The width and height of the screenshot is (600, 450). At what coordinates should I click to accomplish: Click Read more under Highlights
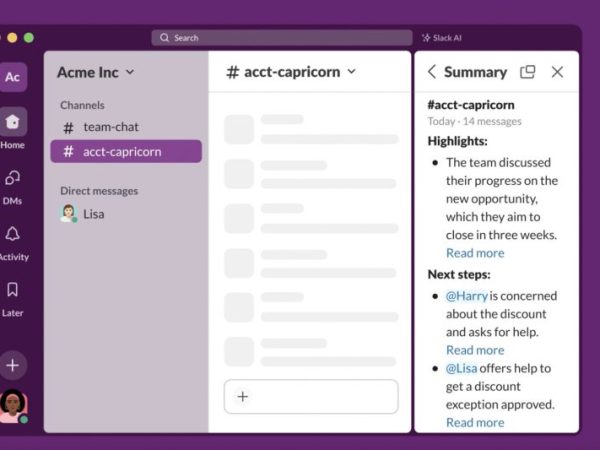coord(475,253)
